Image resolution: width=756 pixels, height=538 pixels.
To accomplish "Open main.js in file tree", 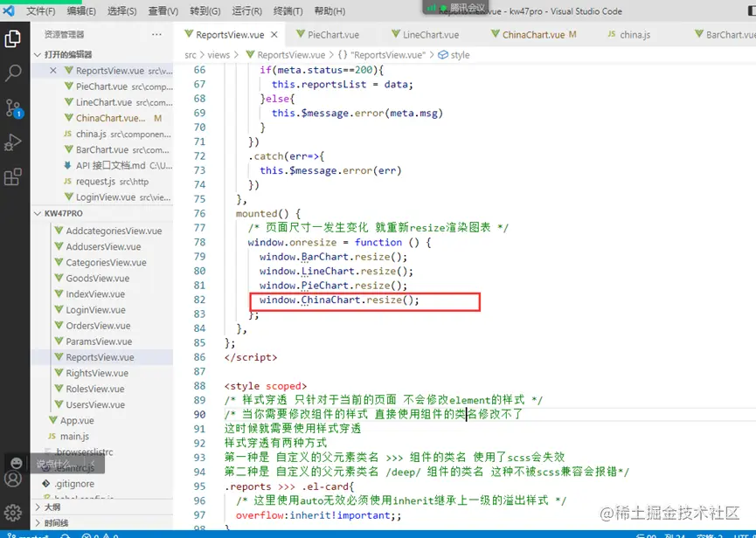I will pyautogui.click(x=101, y=437).
